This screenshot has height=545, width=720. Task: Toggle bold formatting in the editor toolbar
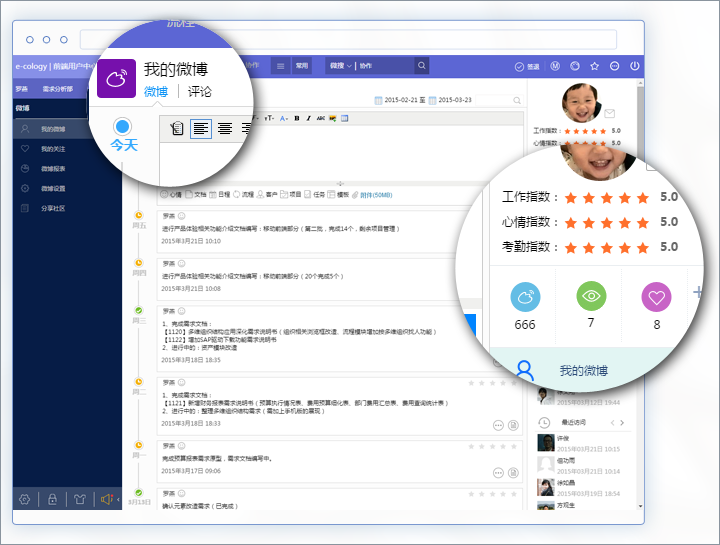tap(297, 118)
